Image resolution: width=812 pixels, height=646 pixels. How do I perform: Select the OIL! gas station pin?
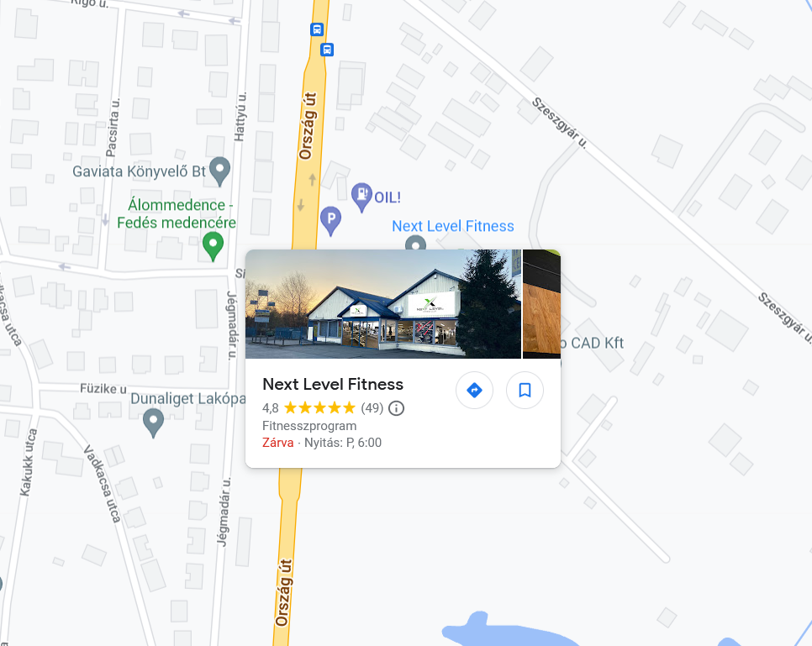(x=361, y=197)
